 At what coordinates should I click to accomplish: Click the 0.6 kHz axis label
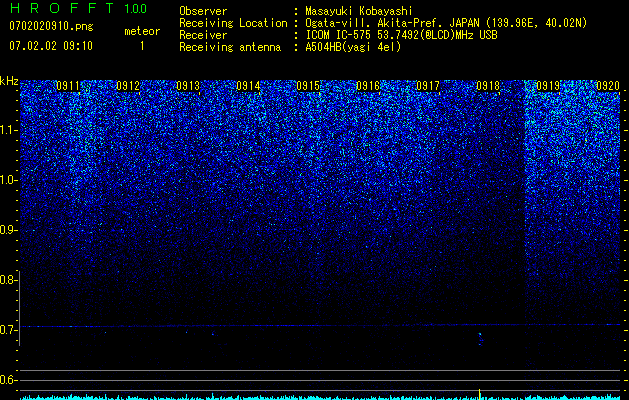[9, 380]
